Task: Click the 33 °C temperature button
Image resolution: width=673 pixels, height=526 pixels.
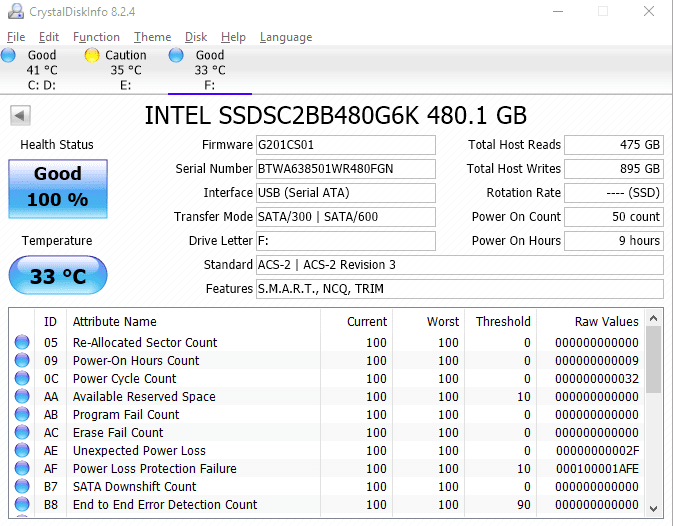Action: click(x=57, y=276)
